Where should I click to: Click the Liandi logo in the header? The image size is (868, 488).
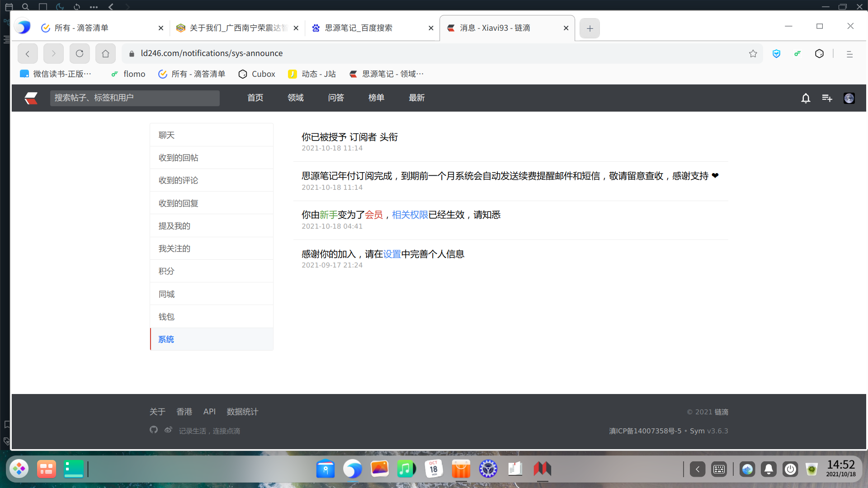[31, 98]
